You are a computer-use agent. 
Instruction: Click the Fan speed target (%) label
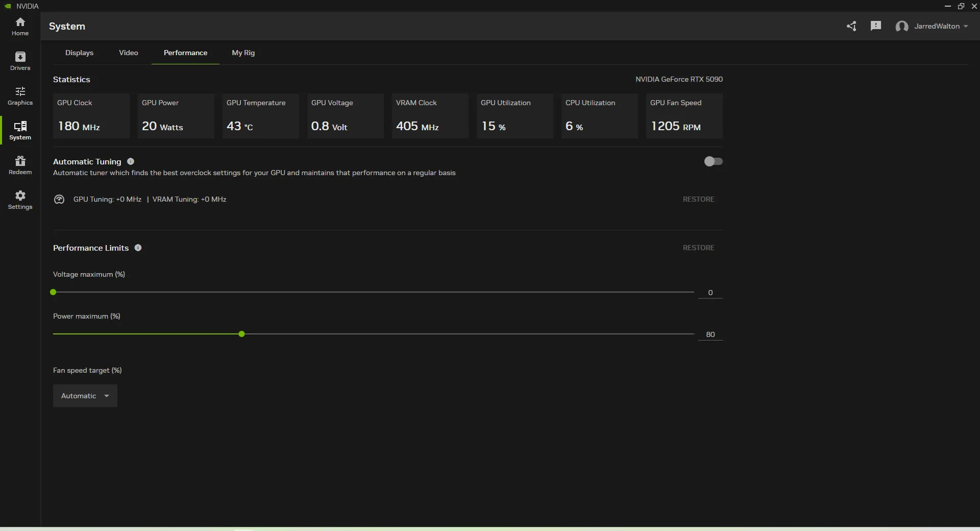[87, 370]
